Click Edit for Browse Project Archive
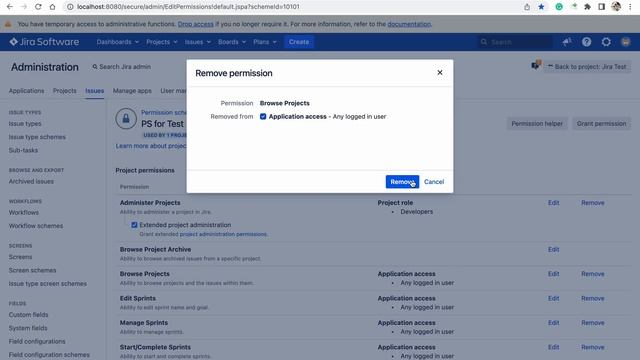The image size is (640, 360). [x=553, y=249]
